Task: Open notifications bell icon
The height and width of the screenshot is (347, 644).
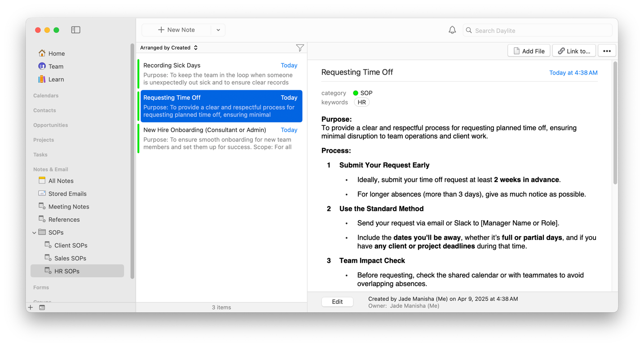Action: pos(452,30)
